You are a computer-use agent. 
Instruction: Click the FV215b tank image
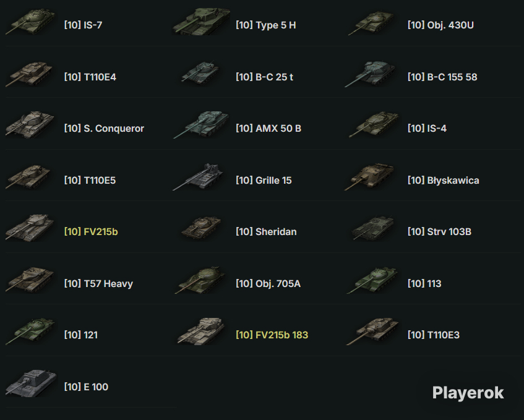[30, 228]
